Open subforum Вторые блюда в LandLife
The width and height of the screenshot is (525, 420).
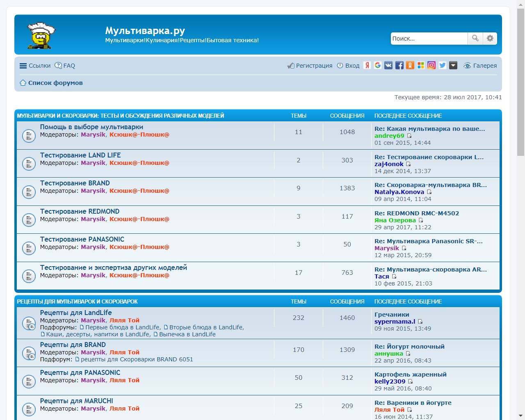(206, 327)
